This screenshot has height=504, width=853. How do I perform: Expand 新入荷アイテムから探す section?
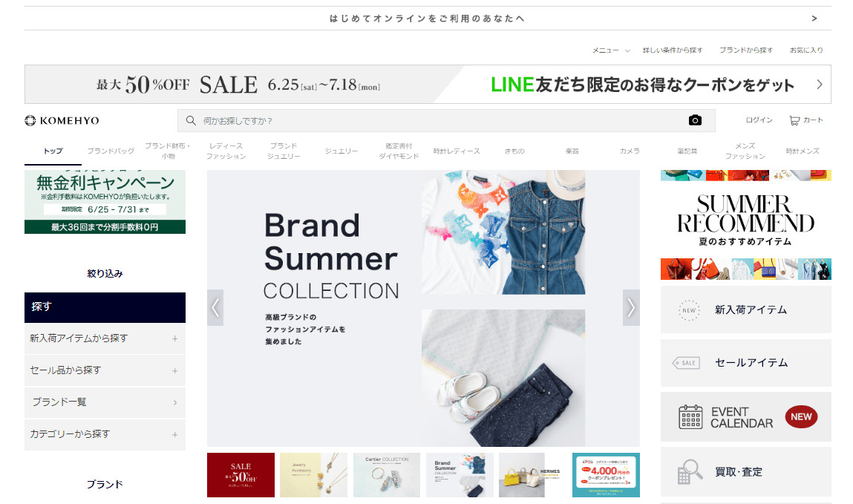[105, 338]
